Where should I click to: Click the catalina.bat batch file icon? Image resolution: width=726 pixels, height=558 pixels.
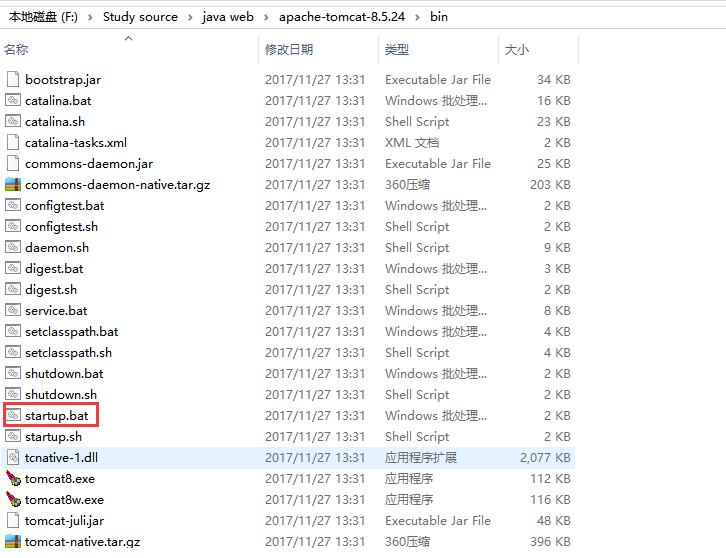coord(13,100)
